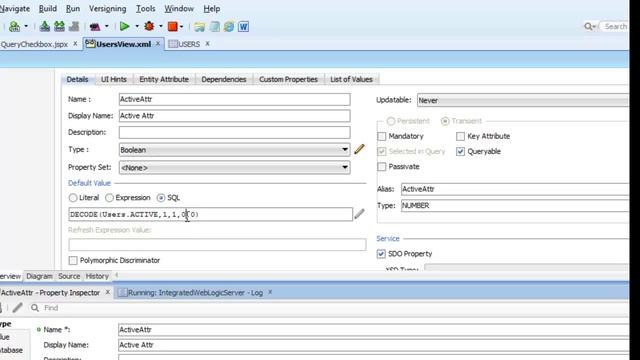
Task: Open the Type Boolean dropdown
Action: [x=345, y=150]
